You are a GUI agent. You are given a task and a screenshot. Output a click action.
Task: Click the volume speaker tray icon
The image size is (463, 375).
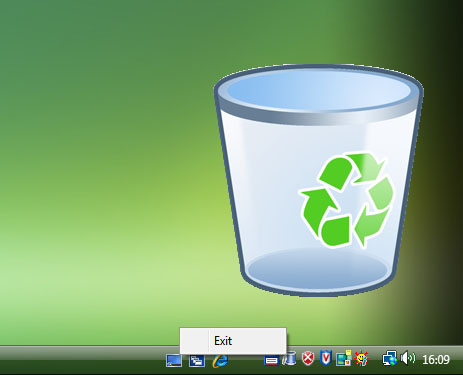(x=408, y=358)
